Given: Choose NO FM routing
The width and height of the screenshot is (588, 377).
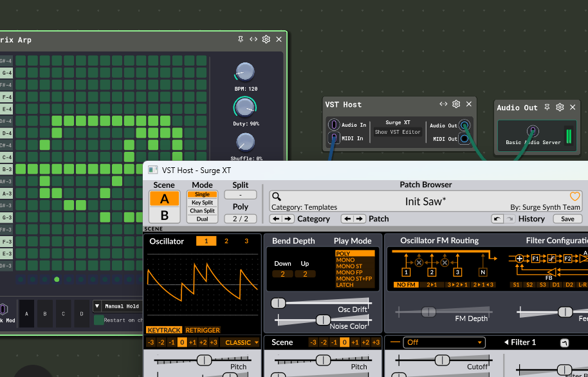Looking at the screenshot, I should (406, 285).
